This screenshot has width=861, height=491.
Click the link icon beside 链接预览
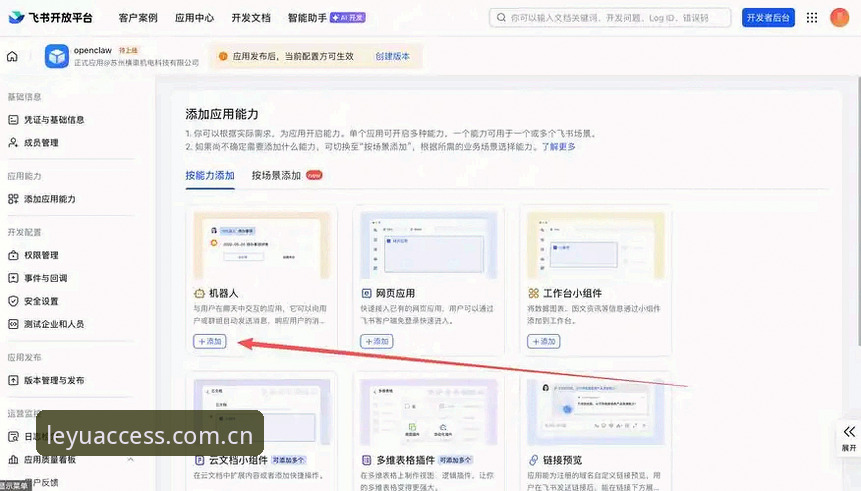point(533,460)
